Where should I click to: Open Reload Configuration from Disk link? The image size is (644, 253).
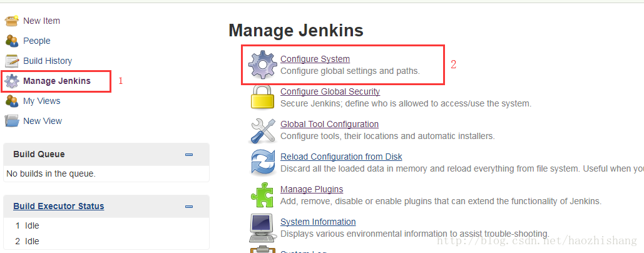tap(341, 157)
